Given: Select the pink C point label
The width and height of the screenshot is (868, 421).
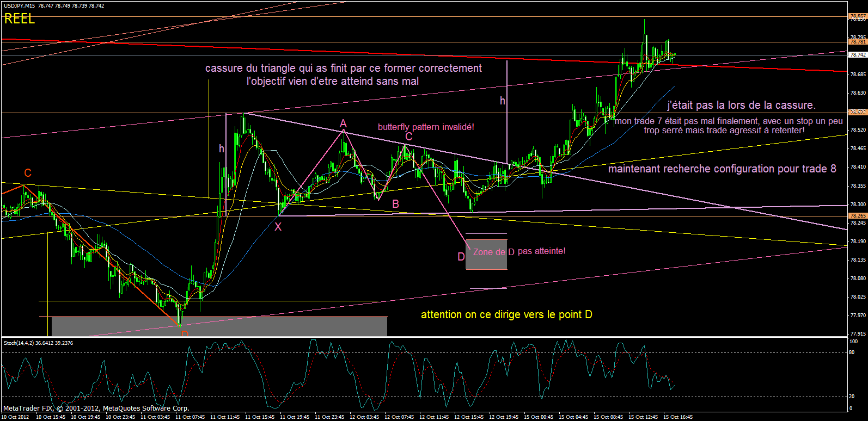Looking at the screenshot, I should click(x=409, y=137).
